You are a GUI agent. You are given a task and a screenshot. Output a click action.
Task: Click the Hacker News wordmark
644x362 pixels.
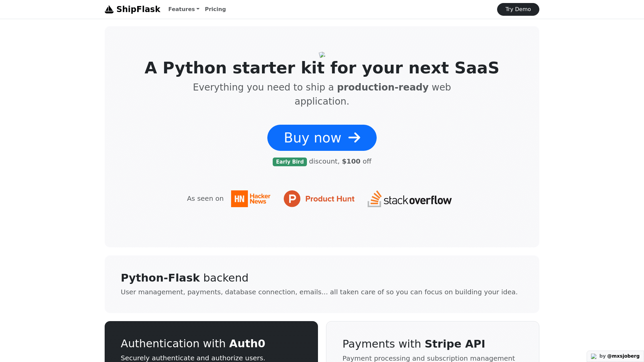point(260,199)
